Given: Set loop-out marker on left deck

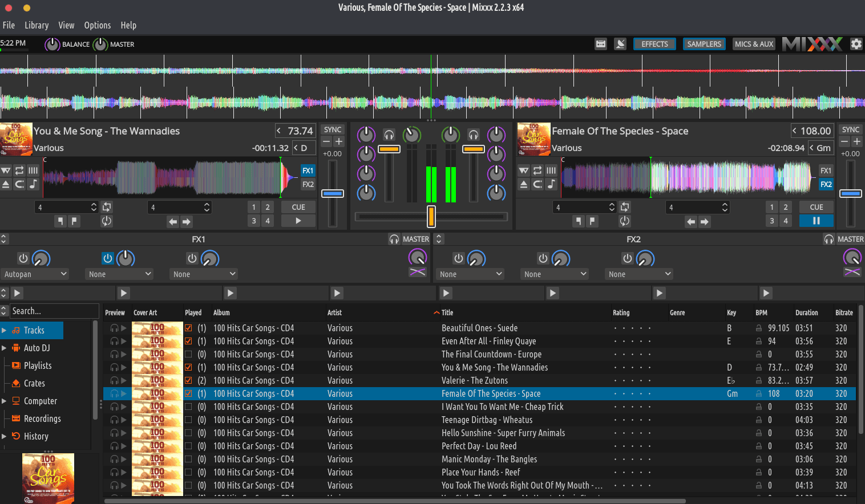Looking at the screenshot, I should (74, 221).
